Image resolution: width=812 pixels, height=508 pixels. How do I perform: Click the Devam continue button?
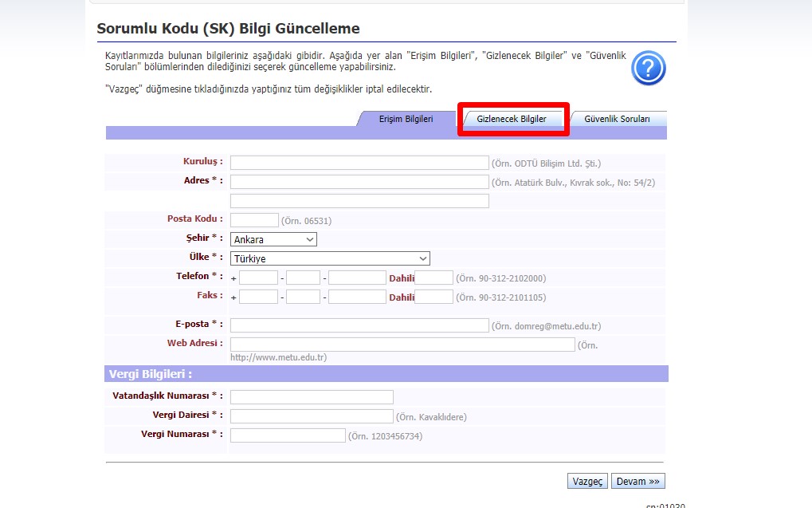pos(638,481)
